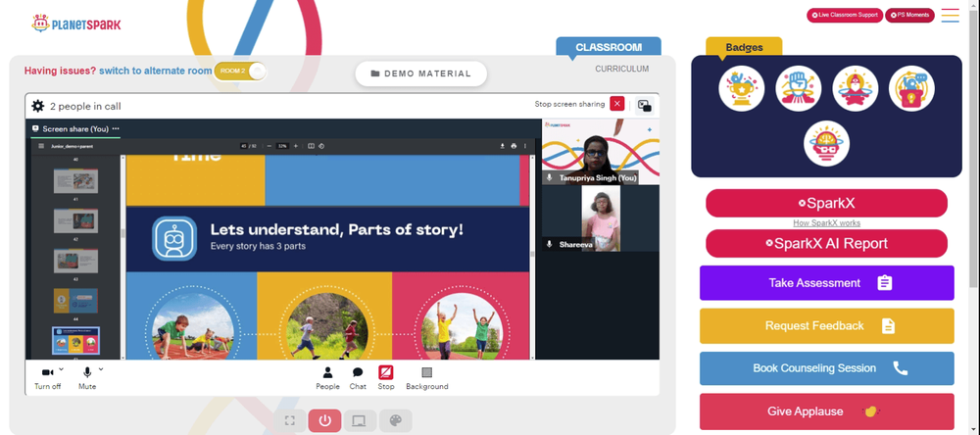Click the PlanetSpark logo

pyautogui.click(x=76, y=24)
